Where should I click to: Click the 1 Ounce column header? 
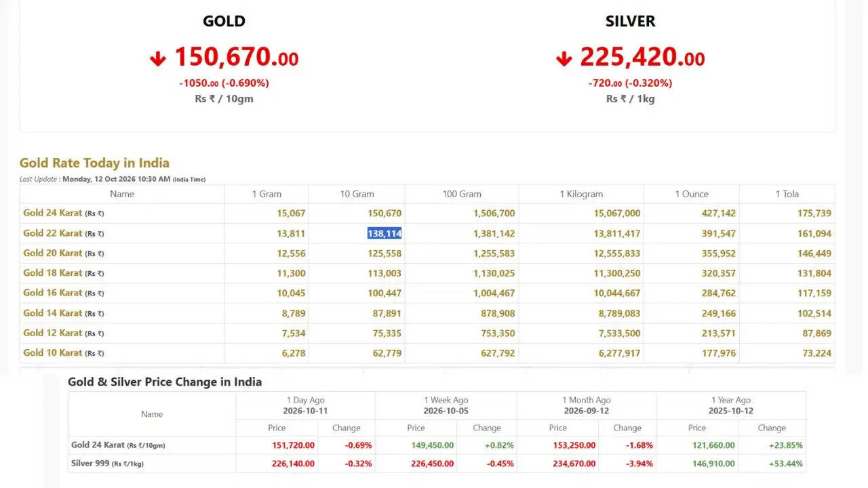point(692,194)
